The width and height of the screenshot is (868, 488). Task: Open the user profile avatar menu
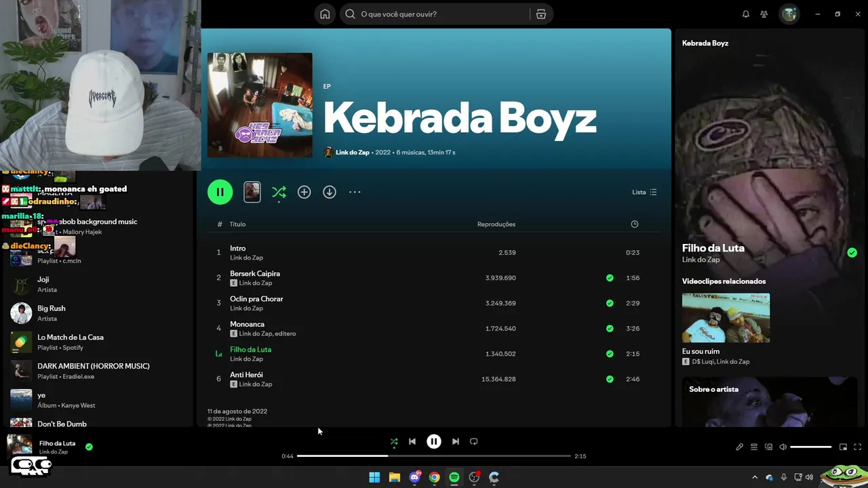[789, 14]
